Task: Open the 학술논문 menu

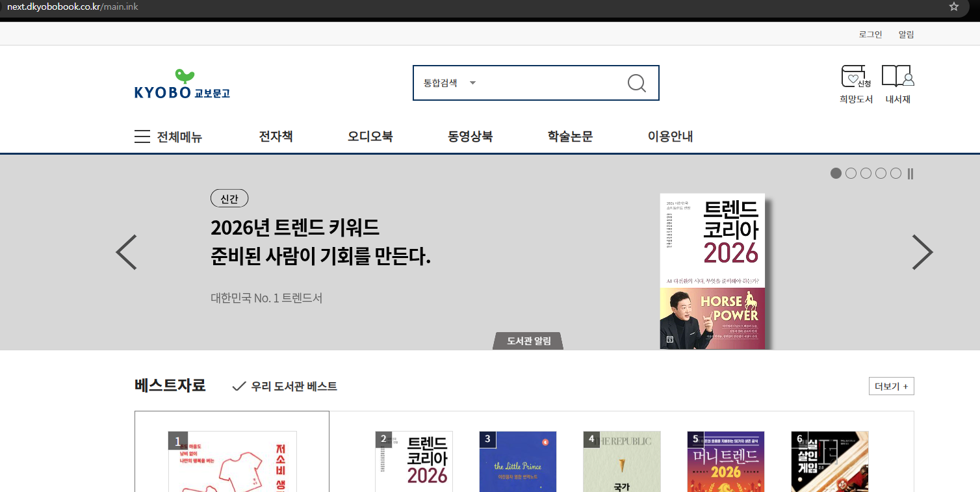Action: point(570,136)
